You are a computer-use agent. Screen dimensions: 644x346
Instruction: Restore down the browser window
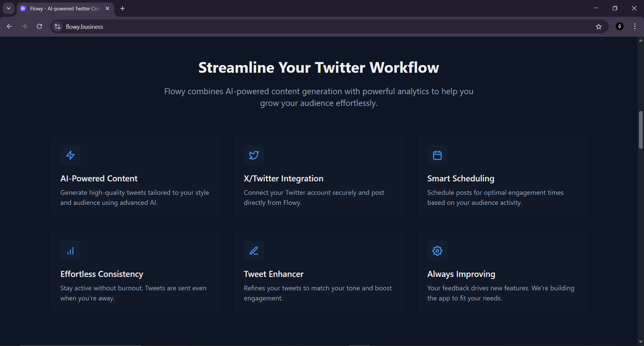(615, 8)
